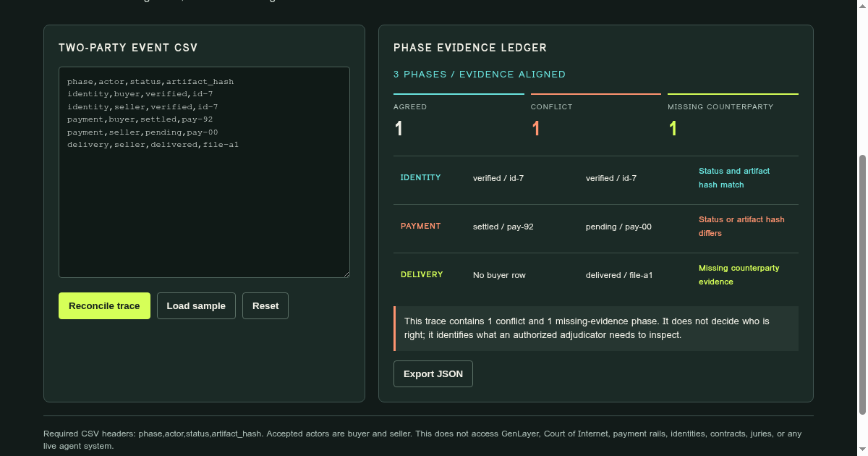Click the page vertical scrollbar thumb
Image resolution: width=868 pixels, height=456 pixels.
coord(861,284)
